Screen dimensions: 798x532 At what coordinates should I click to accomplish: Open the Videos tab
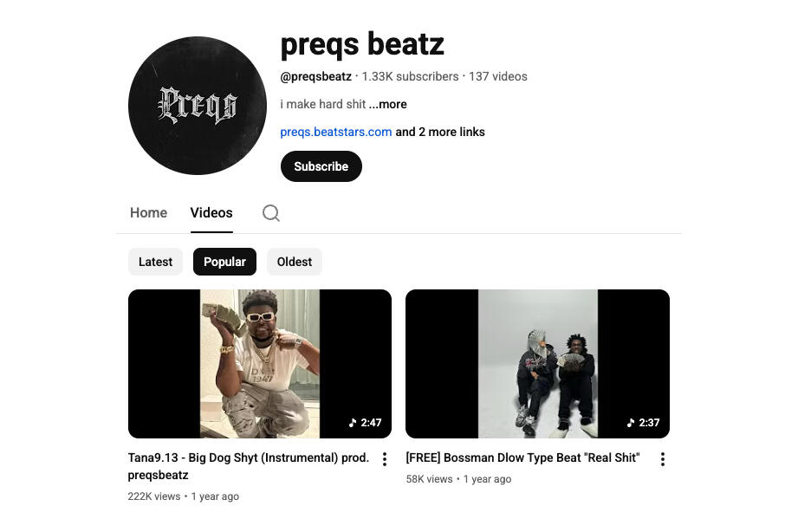point(211,213)
